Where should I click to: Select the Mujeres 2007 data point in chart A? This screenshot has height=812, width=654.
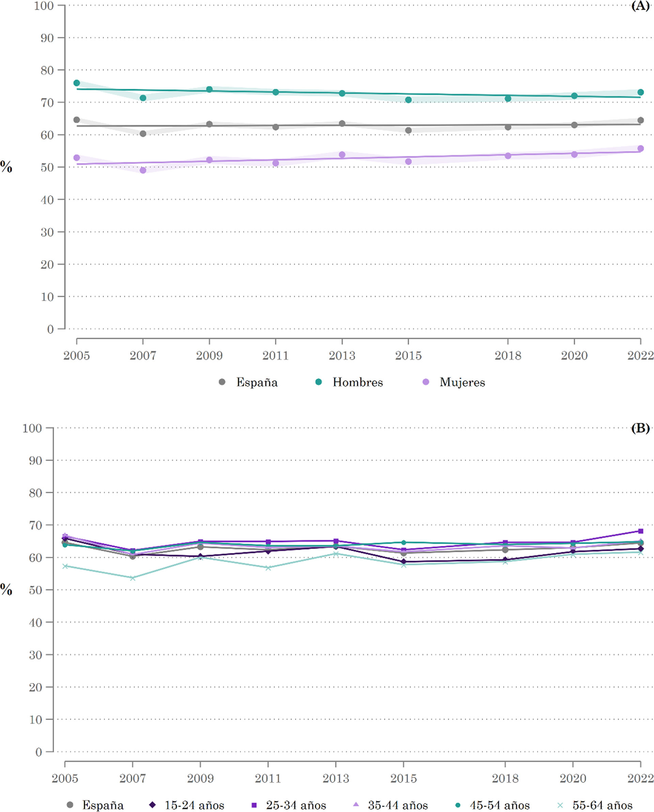click(x=143, y=170)
